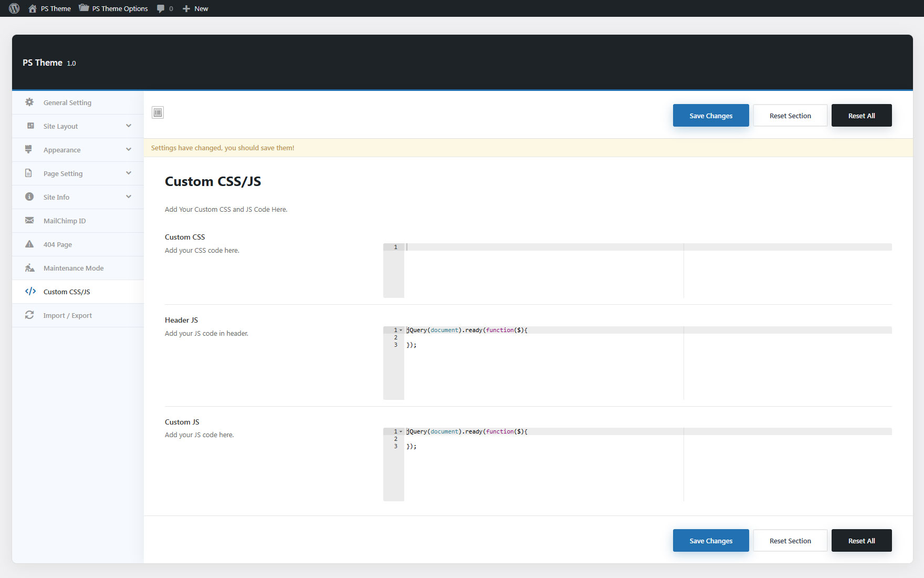Expand the Site Info chevron
924x578 pixels.
pos(129,197)
